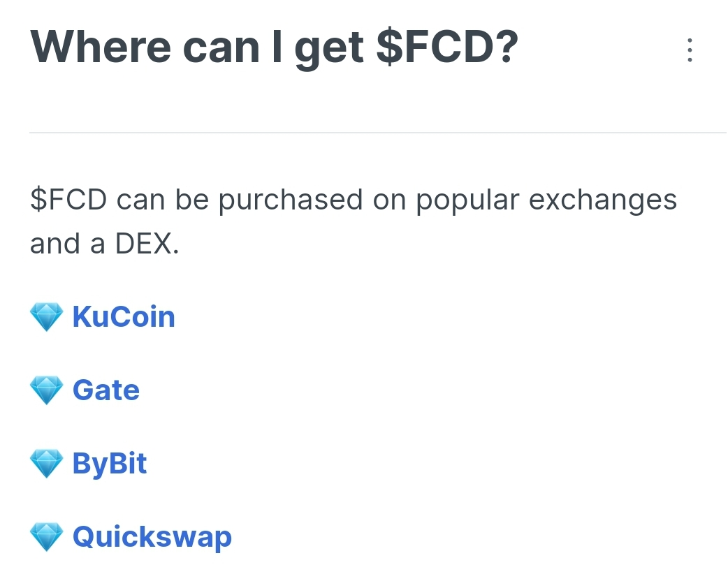Follow the Gate exchange link

coord(106,390)
